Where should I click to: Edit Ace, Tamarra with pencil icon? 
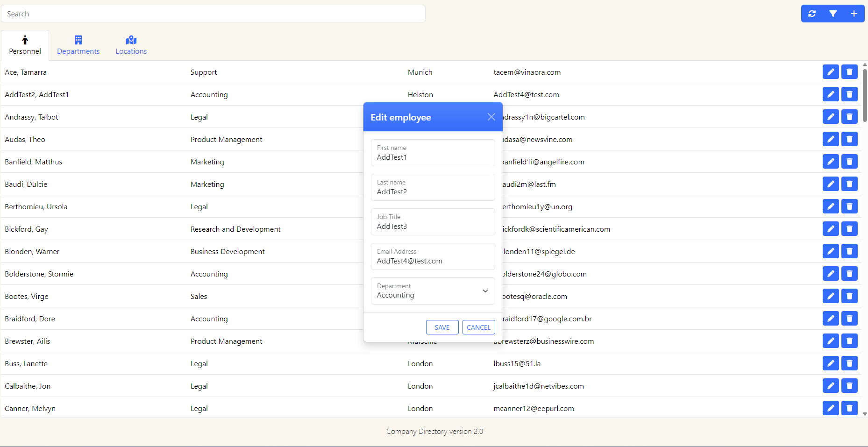pyautogui.click(x=831, y=72)
